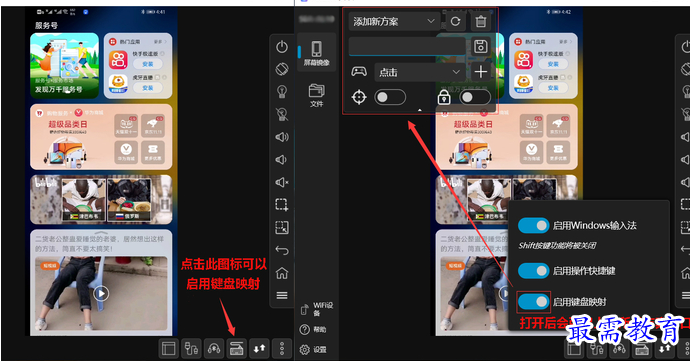Open WiFi设备 in the sidebar
Image resolution: width=690 pixels, height=361 pixels.
[317, 309]
